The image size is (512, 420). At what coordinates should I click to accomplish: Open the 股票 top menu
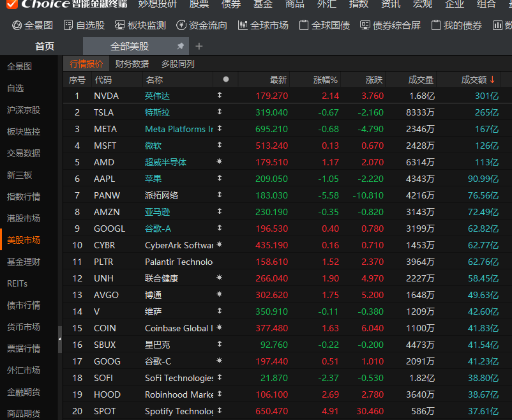coord(199,4)
